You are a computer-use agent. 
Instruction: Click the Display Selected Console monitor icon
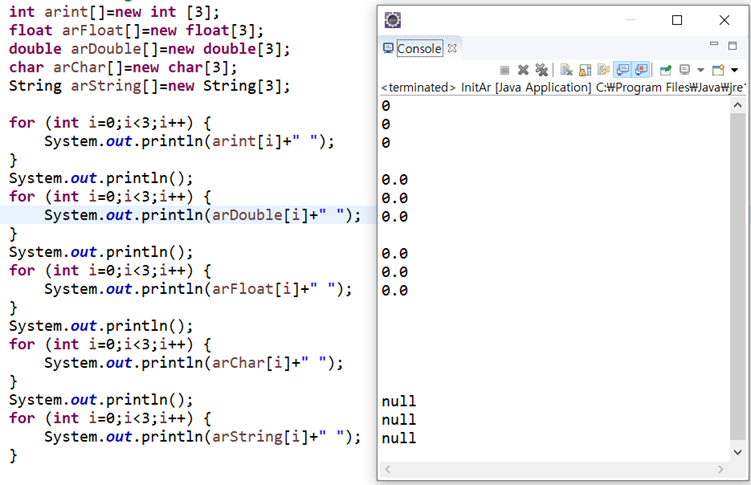click(685, 70)
